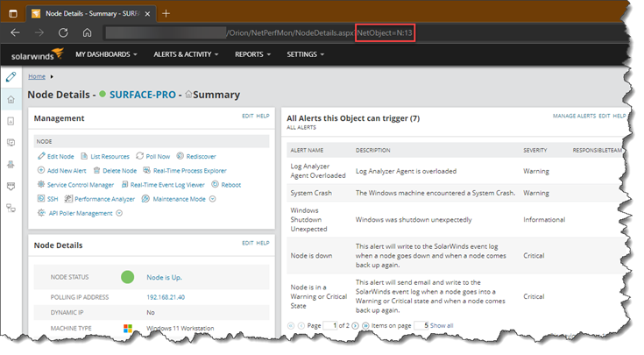
Task: Click Node is Up status link
Action: [x=165, y=277]
